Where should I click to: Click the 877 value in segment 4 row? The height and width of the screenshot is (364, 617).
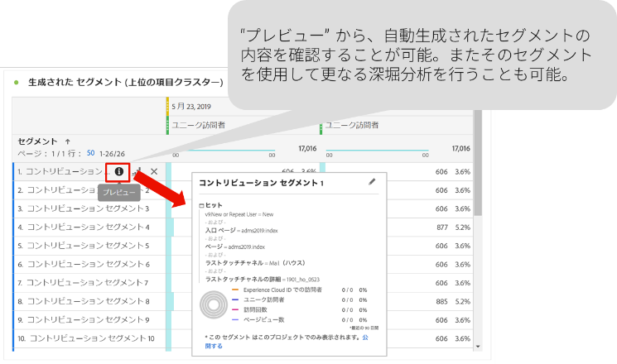click(443, 227)
